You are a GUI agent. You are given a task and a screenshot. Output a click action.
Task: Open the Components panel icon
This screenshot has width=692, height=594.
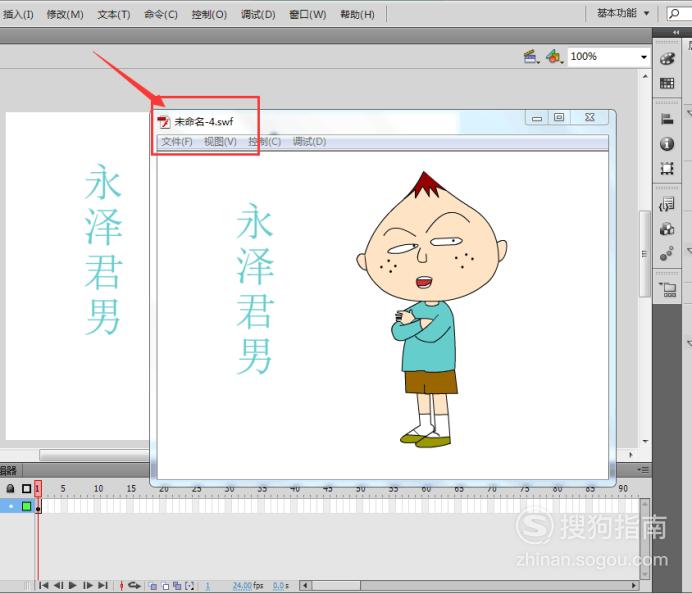pyautogui.click(x=667, y=229)
